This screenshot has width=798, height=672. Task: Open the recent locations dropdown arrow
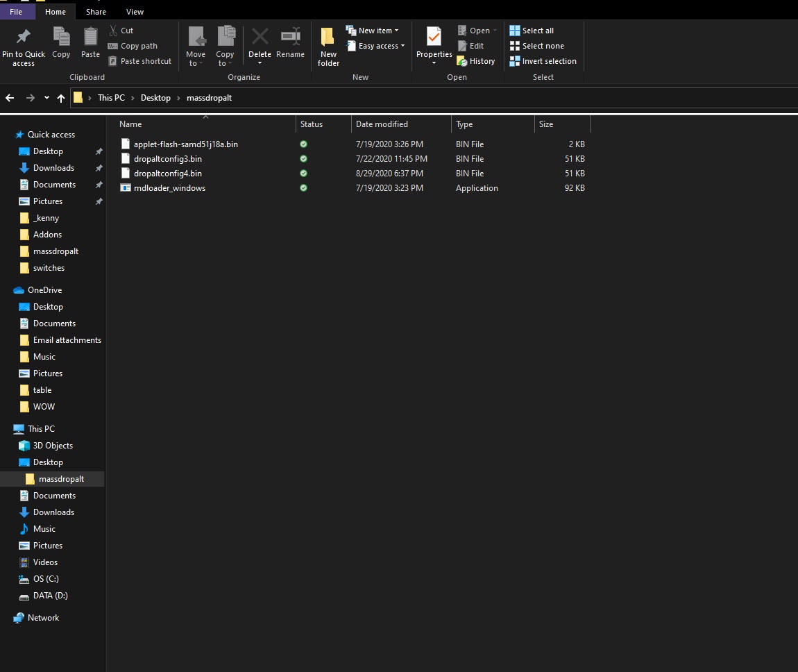pos(46,98)
